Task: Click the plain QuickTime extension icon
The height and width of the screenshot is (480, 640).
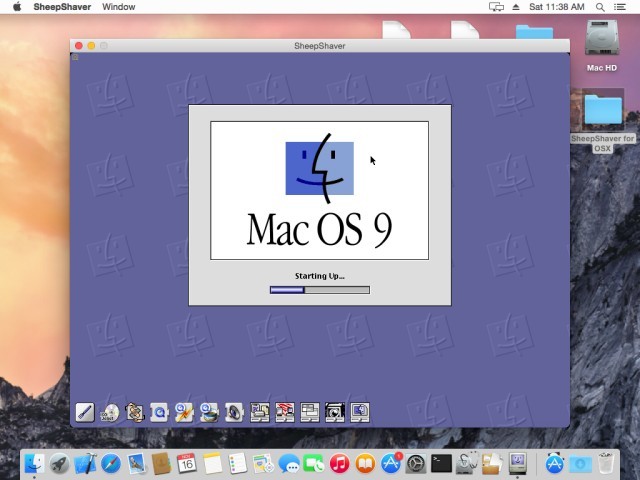Action: [160, 412]
